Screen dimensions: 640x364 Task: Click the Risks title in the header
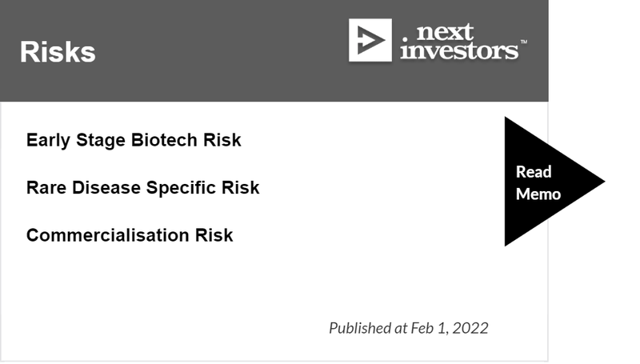[58, 52]
